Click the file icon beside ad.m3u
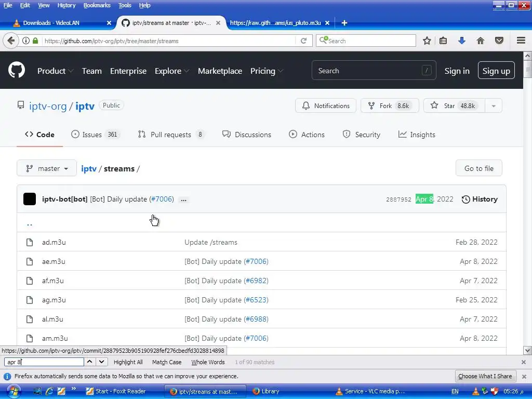The image size is (532, 399). 30,242
